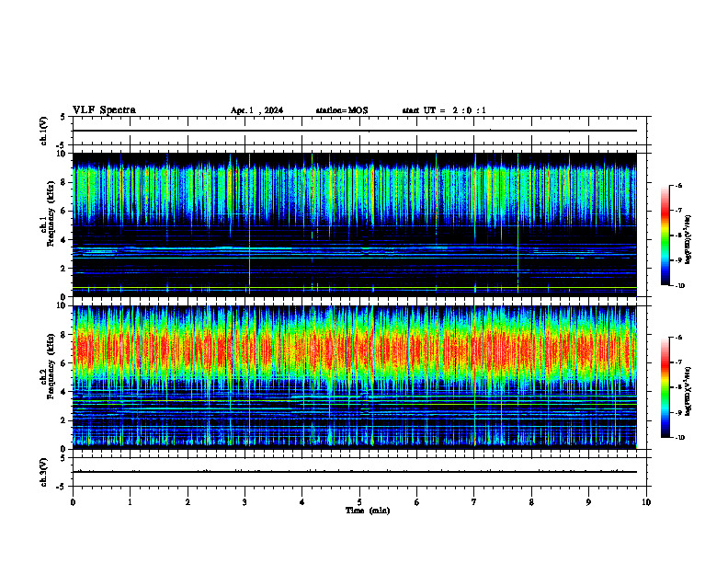Click the "ch.3(V)" axis label
Image resolution: width=728 pixels, height=563 pixels.
(x=43, y=472)
